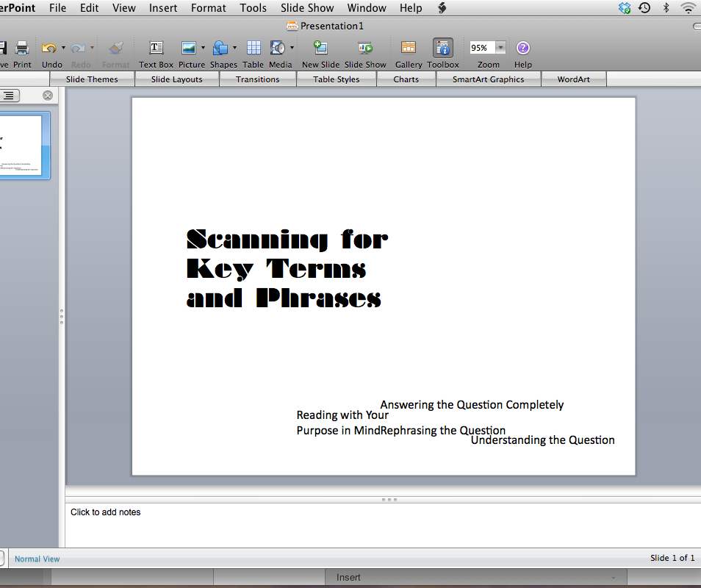The height and width of the screenshot is (588, 701).
Task: Insert a Table from toolbar
Action: (254, 49)
